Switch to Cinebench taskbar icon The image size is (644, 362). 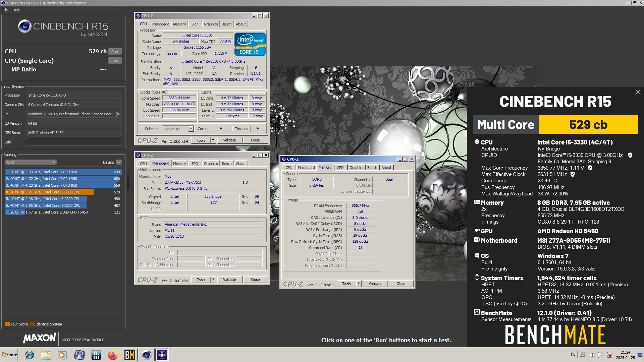coord(147,355)
